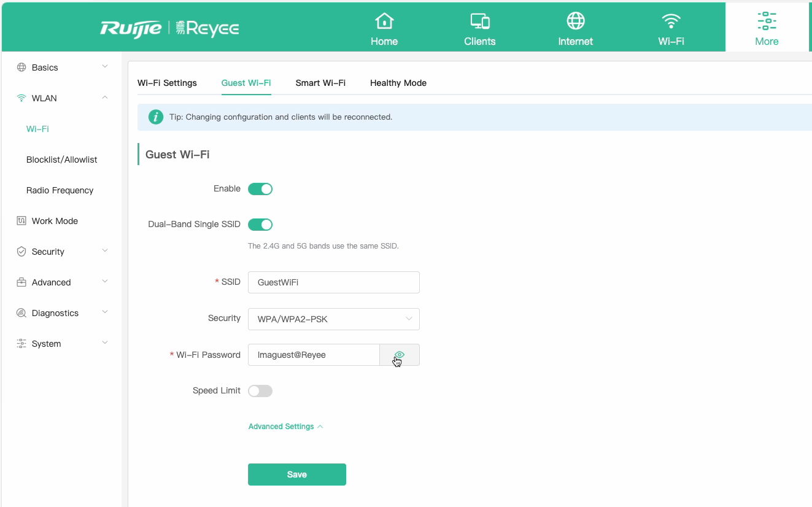The width and height of the screenshot is (812, 507).
Task: Disable the Guest Wi-Fi Enable switch
Action: click(260, 189)
